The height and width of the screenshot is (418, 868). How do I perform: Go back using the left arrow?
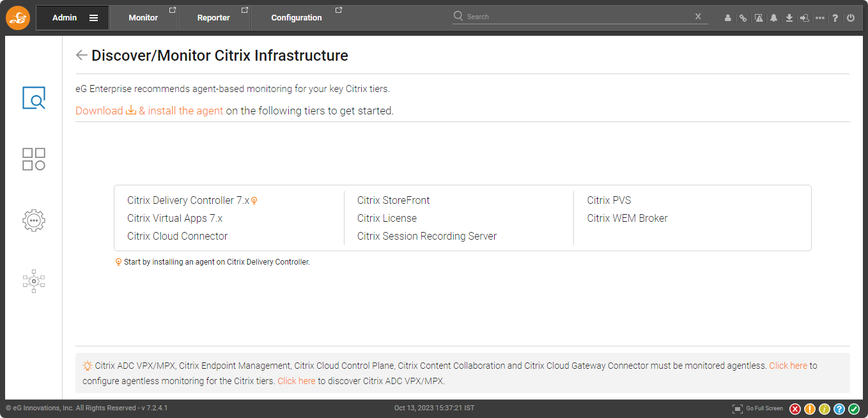click(x=81, y=55)
